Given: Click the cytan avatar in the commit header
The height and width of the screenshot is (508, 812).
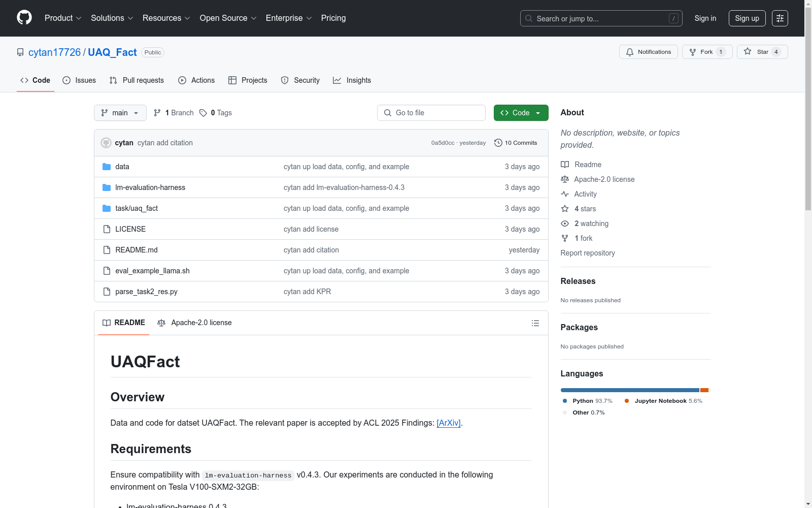Looking at the screenshot, I should coord(106,143).
